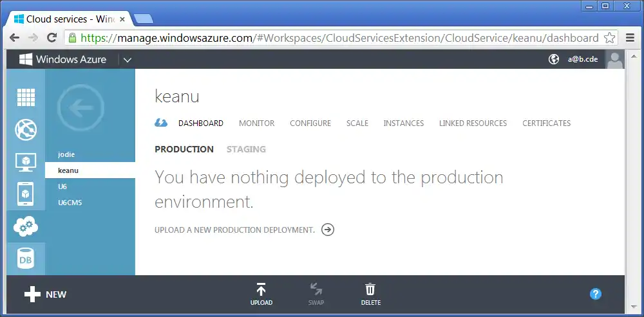Viewport: 644px width, 317px height.
Task: Click the green padlock security icon
Action: [x=73, y=38]
